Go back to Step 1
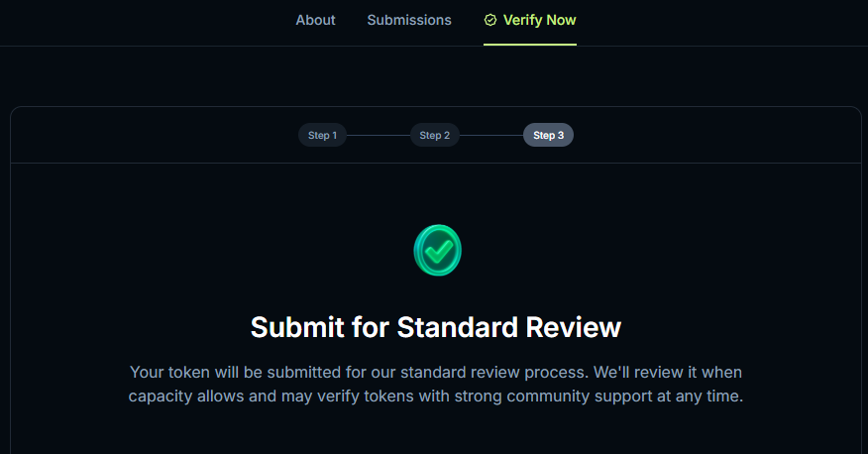868x454 pixels. pos(322,135)
